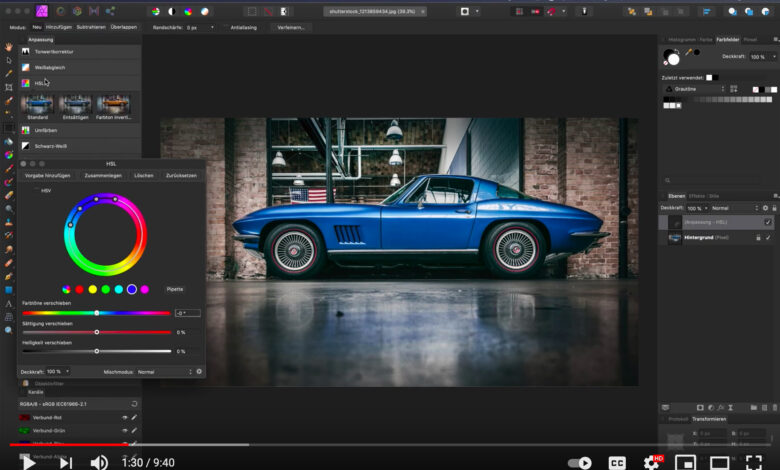Select the blue color channel dot
Screen dimensions: 780x470
point(131,289)
